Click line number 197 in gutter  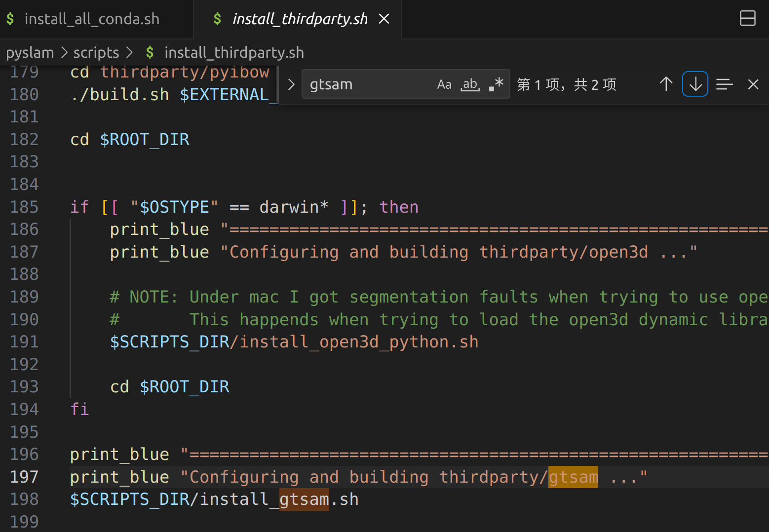(x=24, y=477)
